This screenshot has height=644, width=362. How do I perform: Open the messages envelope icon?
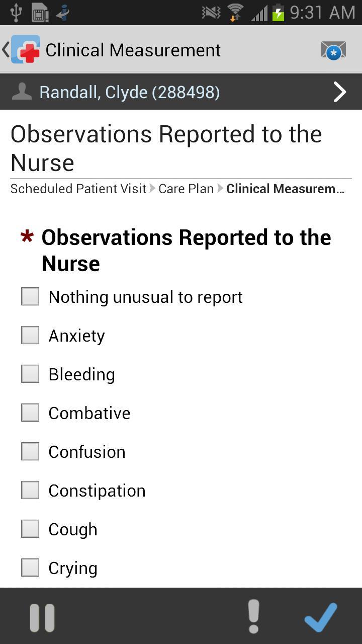333,50
